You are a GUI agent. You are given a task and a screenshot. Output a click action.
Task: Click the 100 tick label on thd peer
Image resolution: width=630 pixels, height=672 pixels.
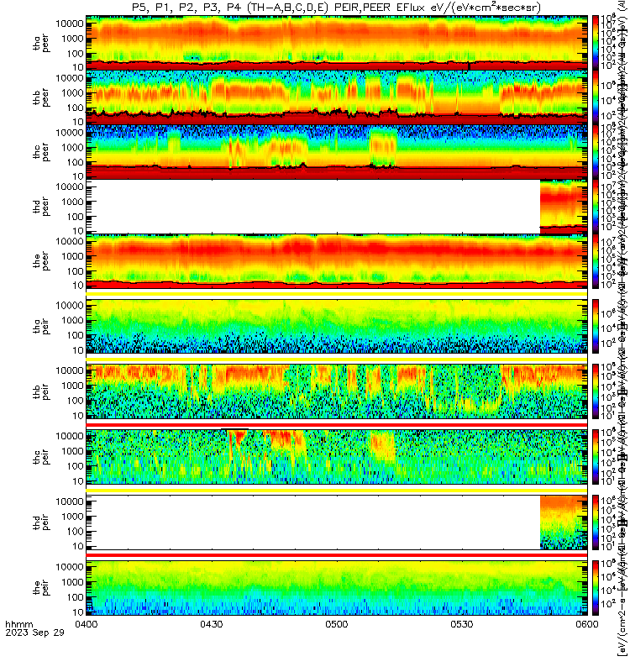(x=76, y=217)
